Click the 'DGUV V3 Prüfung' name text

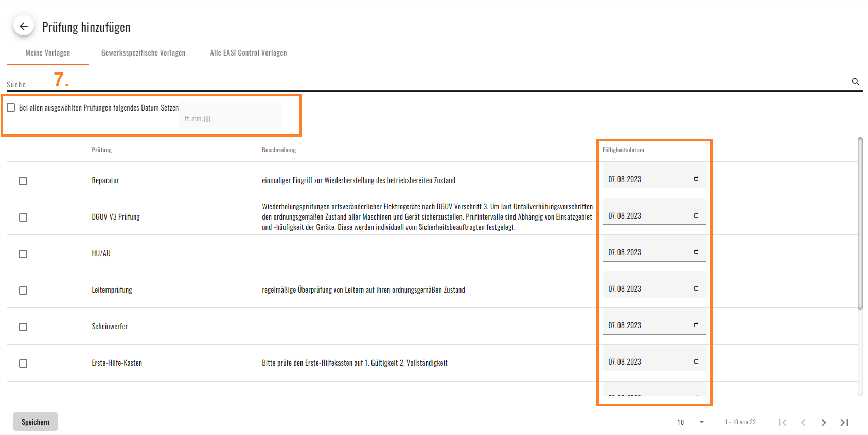116,217
